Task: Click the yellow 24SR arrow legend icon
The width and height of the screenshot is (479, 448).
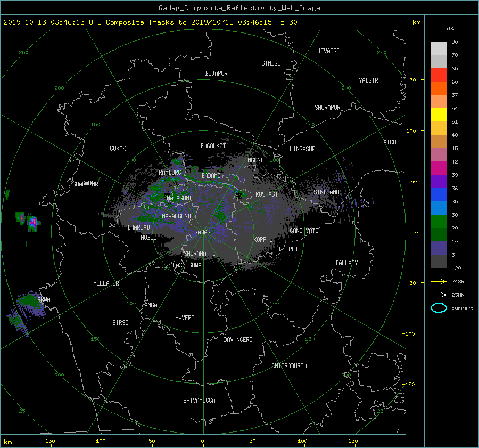Action: click(439, 282)
